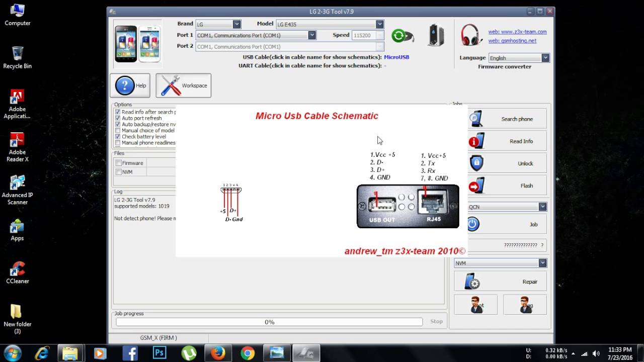The height and width of the screenshot is (362, 644).
Task: Open the NVM repair type dropdown
Action: [542, 263]
